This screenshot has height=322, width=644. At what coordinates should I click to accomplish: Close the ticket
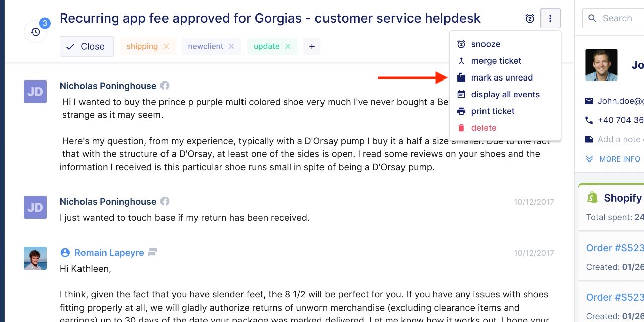[87, 46]
